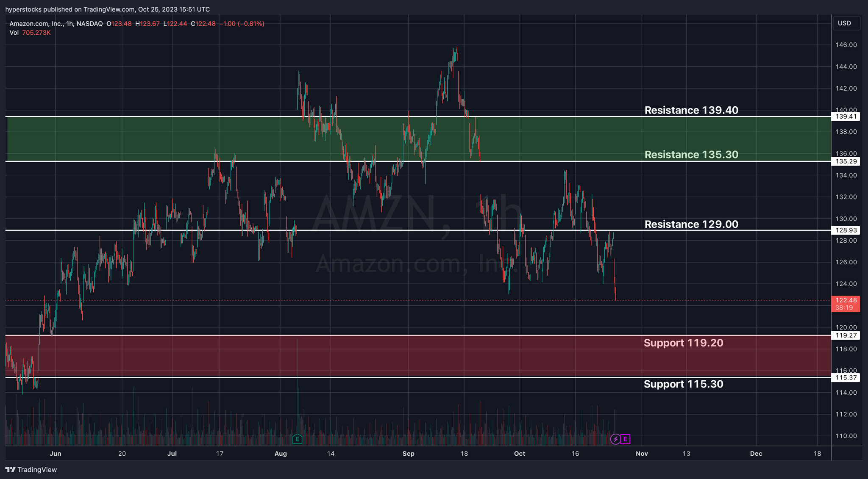Select the Support 119.20 text label
This screenshot has height=479, width=868.
(x=683, y=343)
